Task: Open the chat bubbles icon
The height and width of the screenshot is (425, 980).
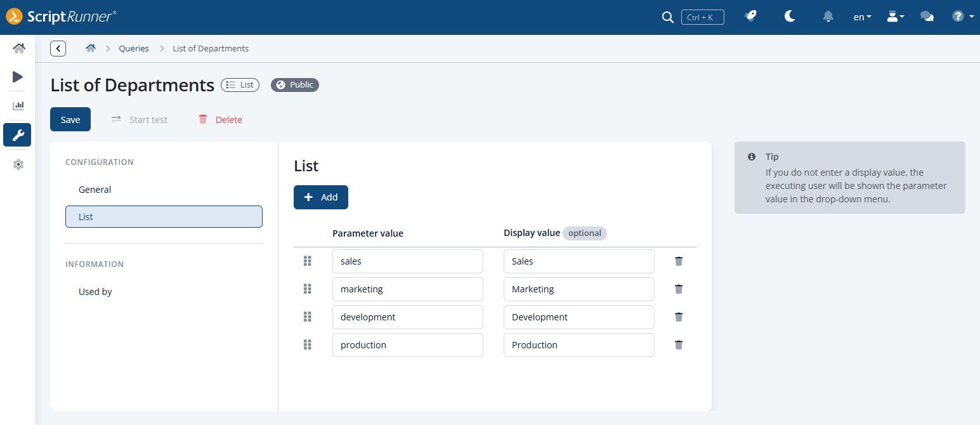Action: point(927,17)
